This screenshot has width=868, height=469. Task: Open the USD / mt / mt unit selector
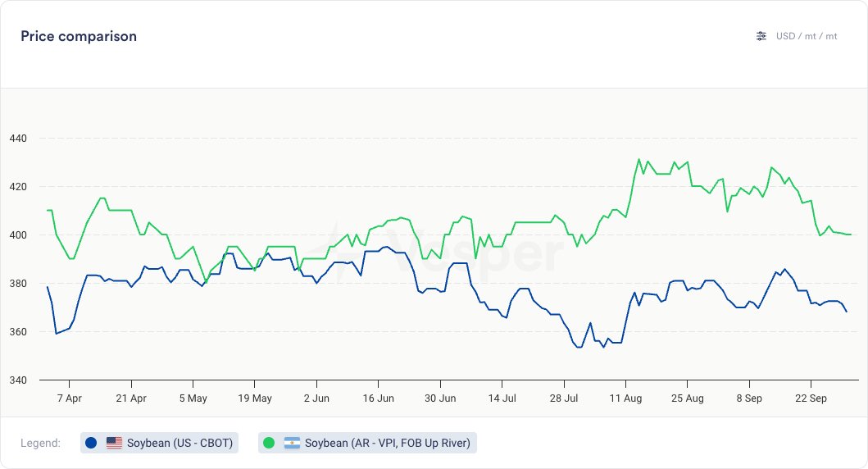tap(807, 36)
